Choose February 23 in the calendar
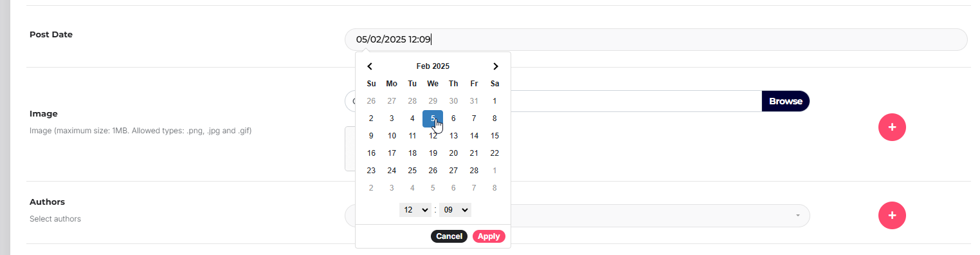 (x=371, y=171)
